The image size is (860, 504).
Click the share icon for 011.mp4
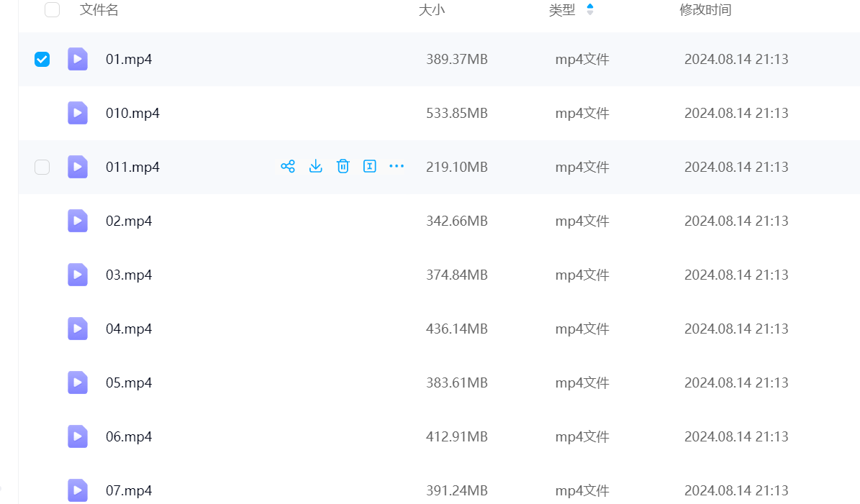(x=288, y=167)
